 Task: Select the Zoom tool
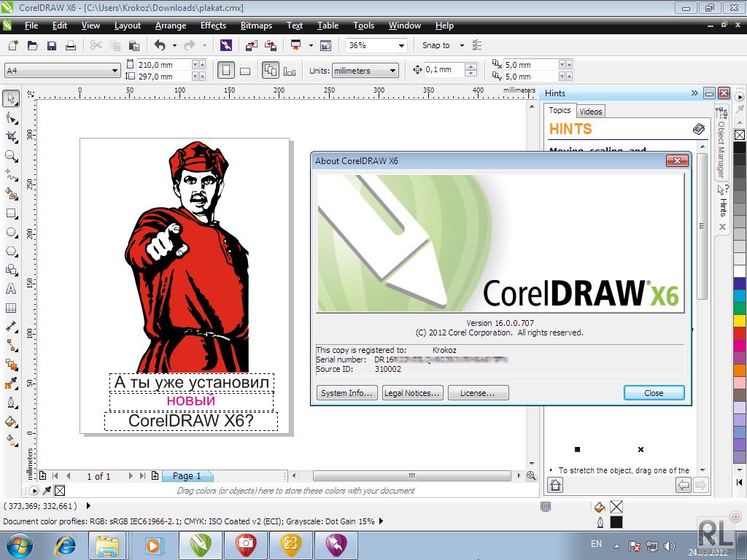(x=10, y=155)
